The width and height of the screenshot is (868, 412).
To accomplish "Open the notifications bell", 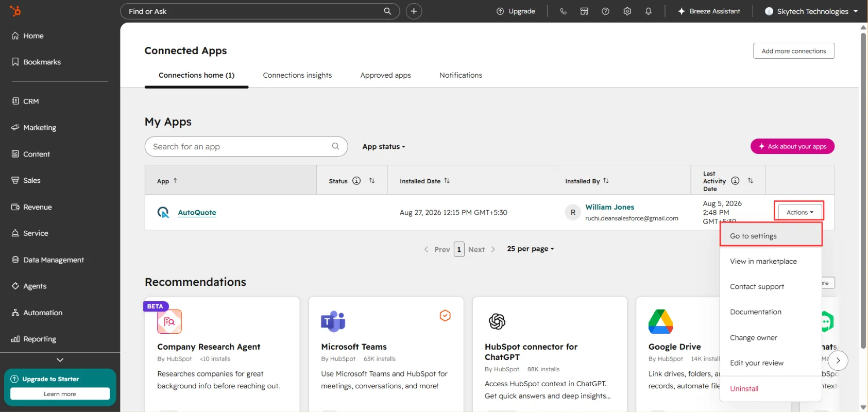I will coord(649,11).
